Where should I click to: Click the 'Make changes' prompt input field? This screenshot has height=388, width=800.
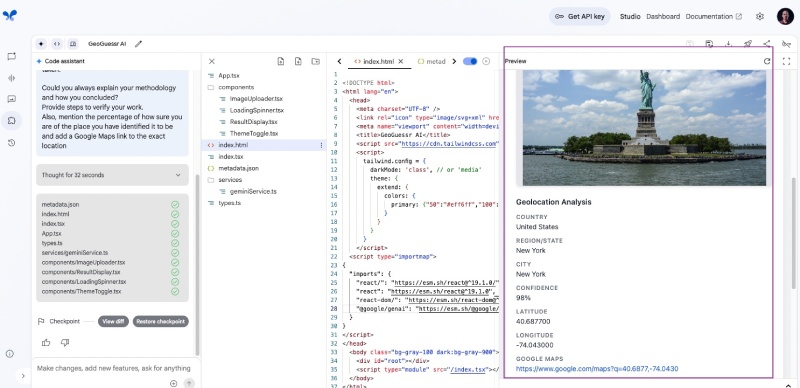coord(114,368)
